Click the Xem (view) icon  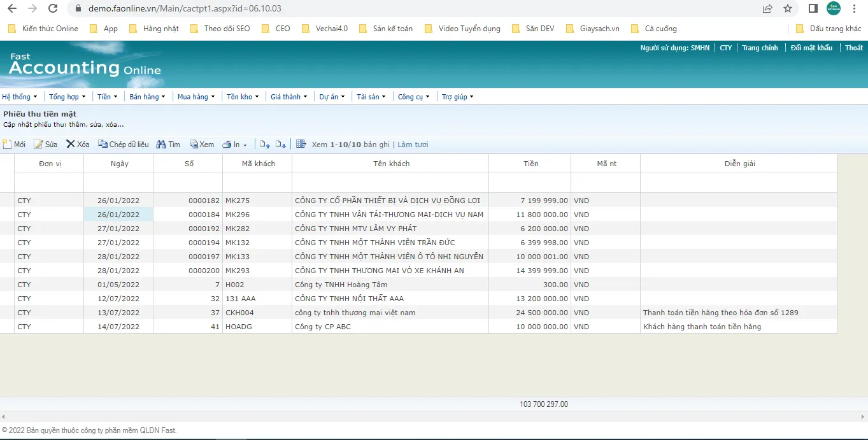[x=194, y=145]
